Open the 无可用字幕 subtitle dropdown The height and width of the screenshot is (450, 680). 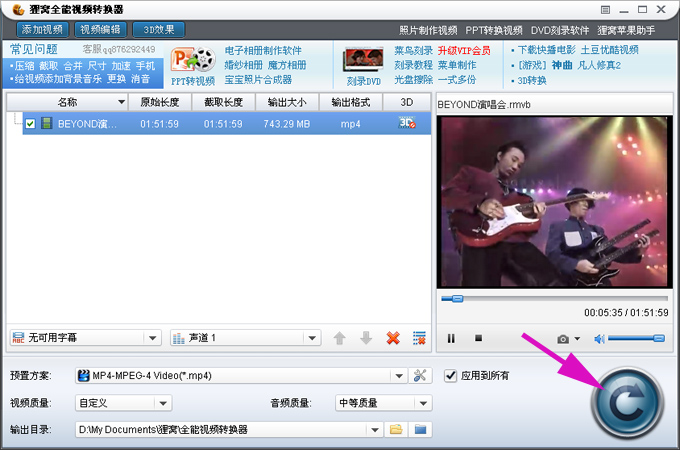click(151, 338)
